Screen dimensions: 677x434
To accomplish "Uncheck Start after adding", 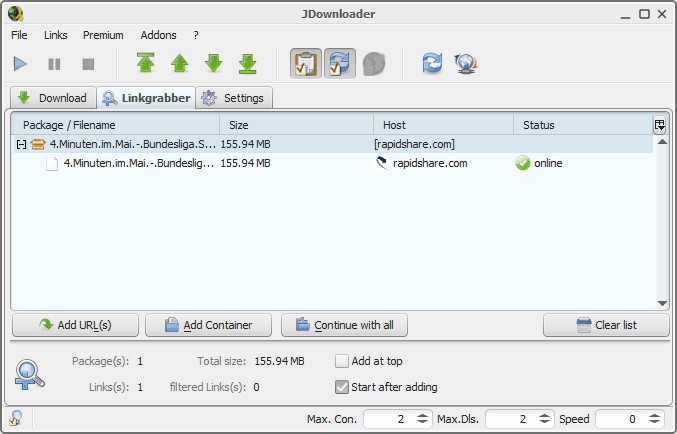I will tap(342, 387).
